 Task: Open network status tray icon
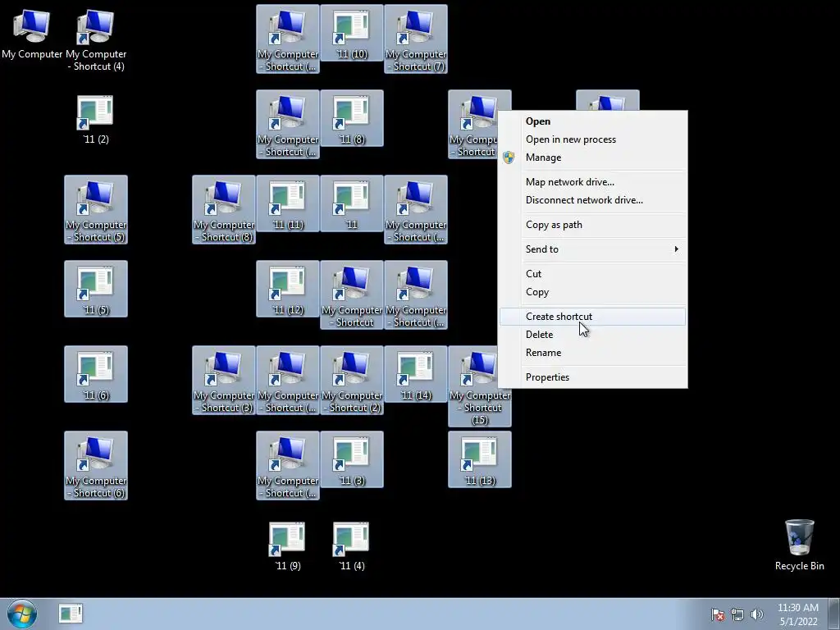point(737,614)
